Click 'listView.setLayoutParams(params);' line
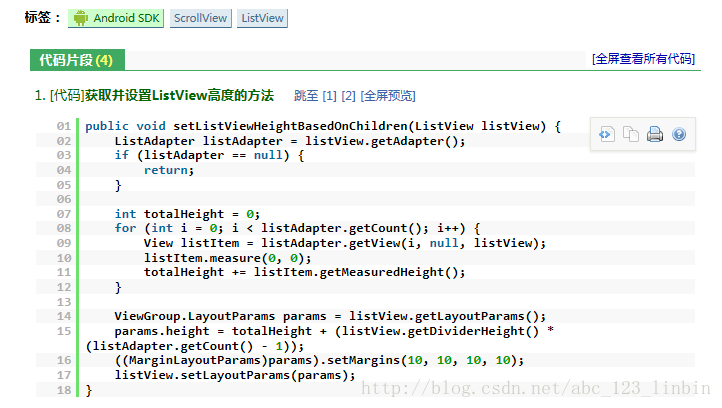This screenshot has height=408, width=722. pos(235,375)
